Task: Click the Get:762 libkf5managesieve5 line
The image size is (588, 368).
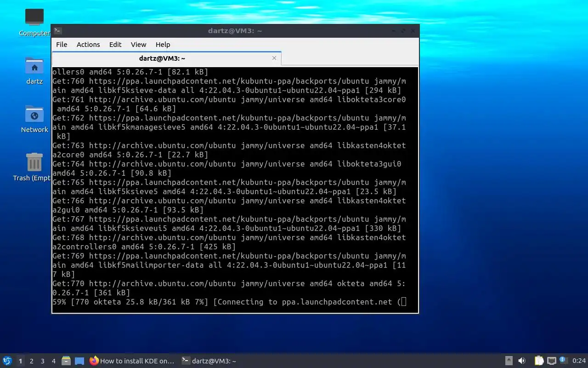Action: click(x=229, y=127)
